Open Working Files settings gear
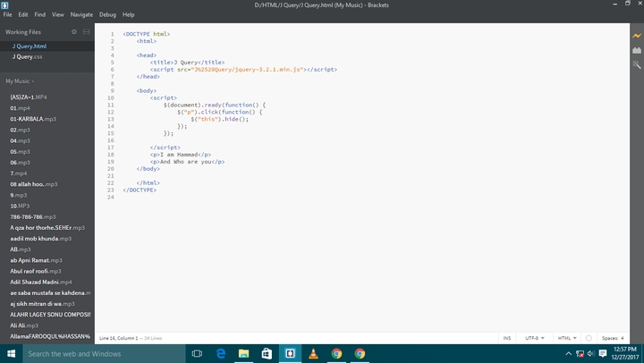Viewport: 644px width, 363px height. coord(74,31)
